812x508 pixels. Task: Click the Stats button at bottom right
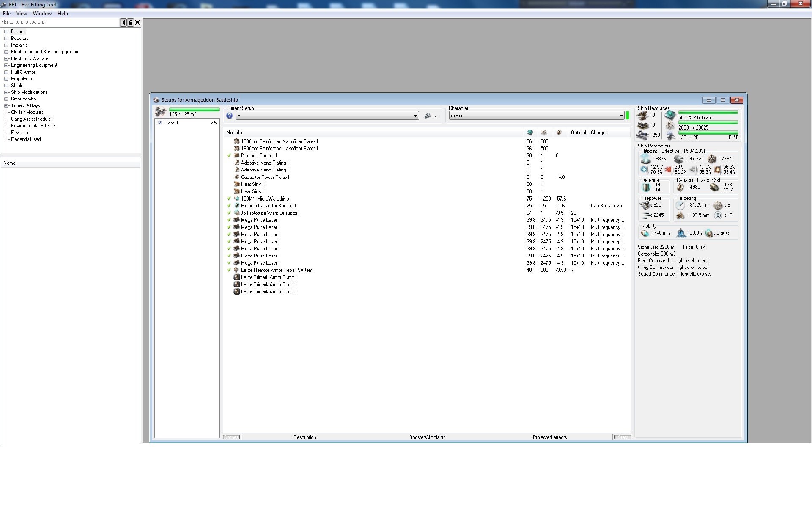click(x=622, y=437)
